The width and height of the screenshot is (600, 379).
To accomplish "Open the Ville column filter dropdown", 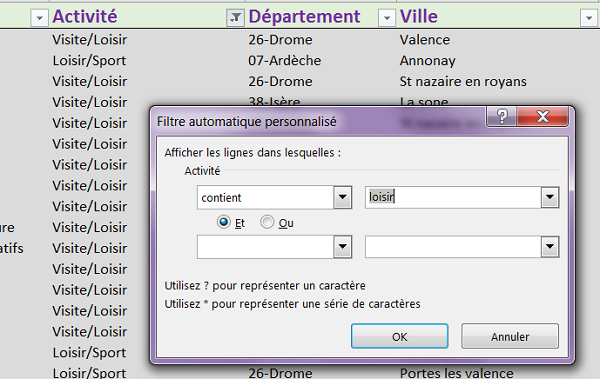I will [x=589, y=18].
